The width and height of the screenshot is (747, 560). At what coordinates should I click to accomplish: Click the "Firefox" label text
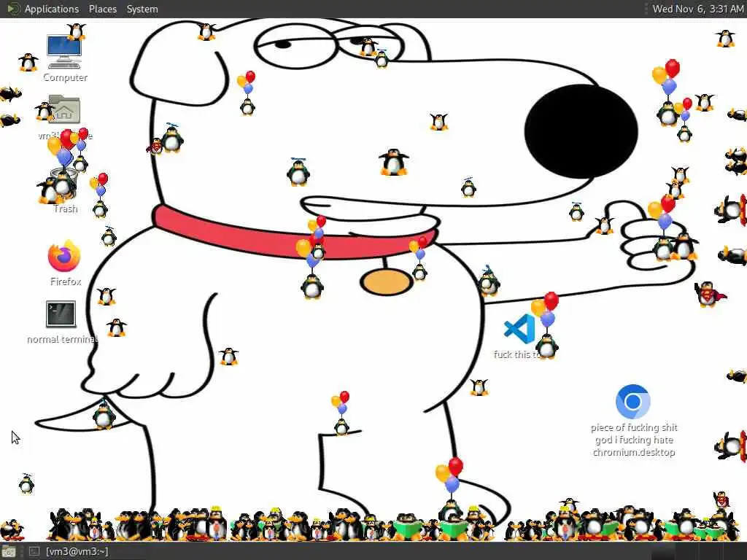click(x=66, y=281)
